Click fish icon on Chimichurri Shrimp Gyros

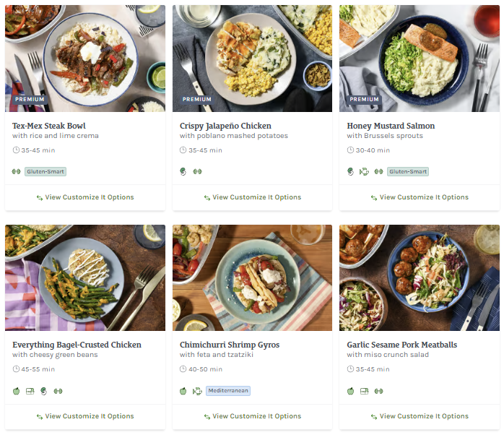196,391
